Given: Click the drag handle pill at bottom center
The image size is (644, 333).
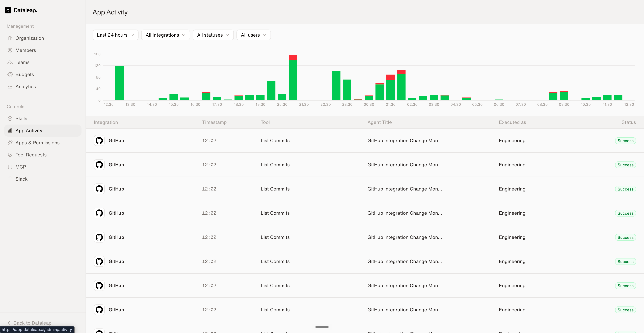Looking at the screenshot, I should click(x=322, y=327).
